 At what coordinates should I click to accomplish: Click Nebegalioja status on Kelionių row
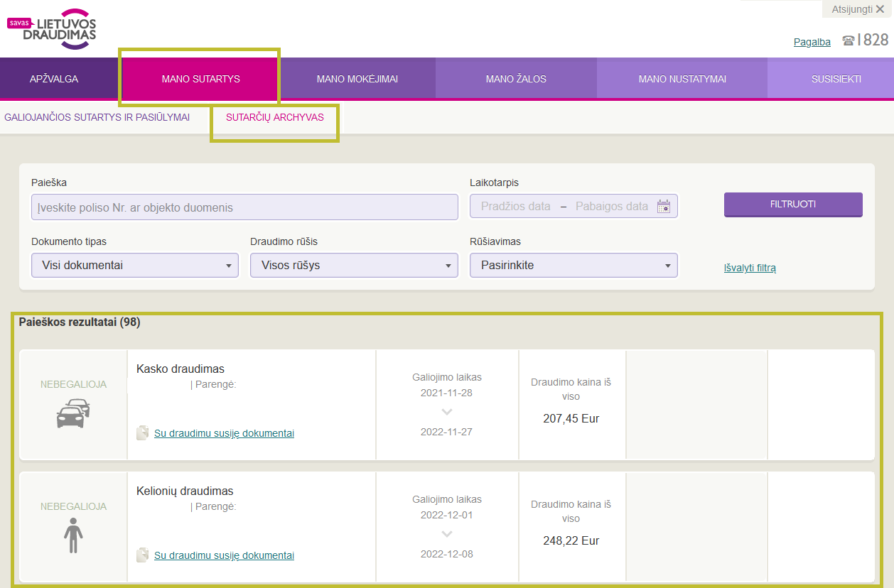pyautogui.click(x=73, y=506)
